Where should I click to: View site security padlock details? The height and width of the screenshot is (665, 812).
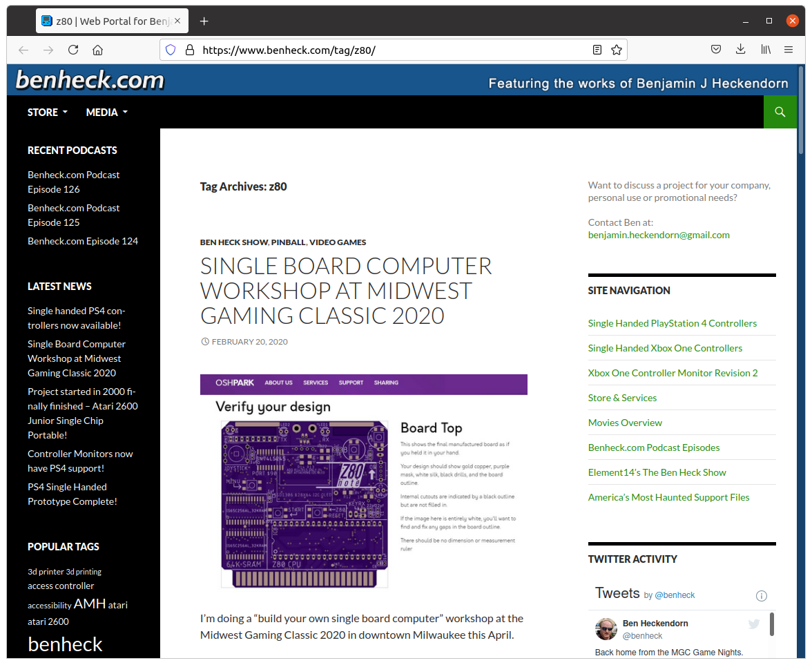point(189,50)
